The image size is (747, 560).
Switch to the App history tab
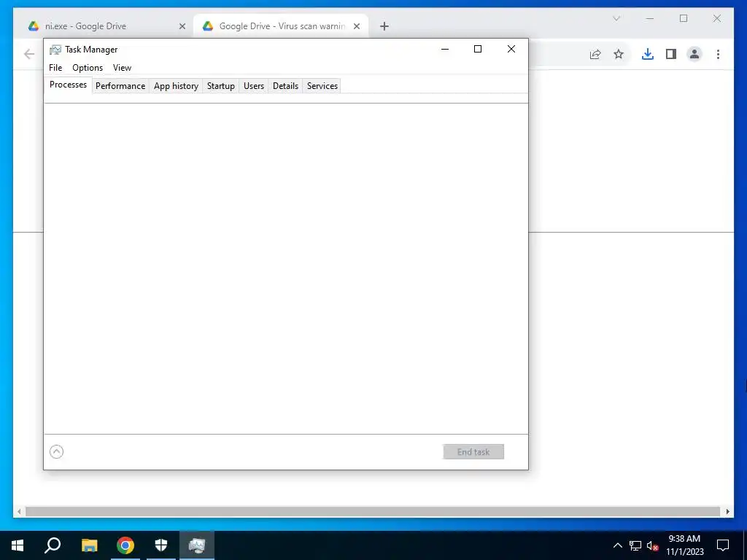point(176,86)
